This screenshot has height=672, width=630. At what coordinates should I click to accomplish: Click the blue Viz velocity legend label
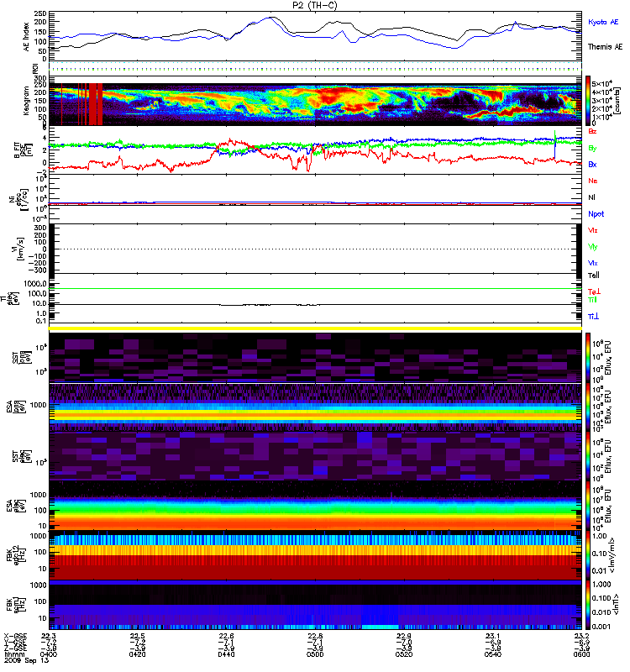tap(593, 263)
